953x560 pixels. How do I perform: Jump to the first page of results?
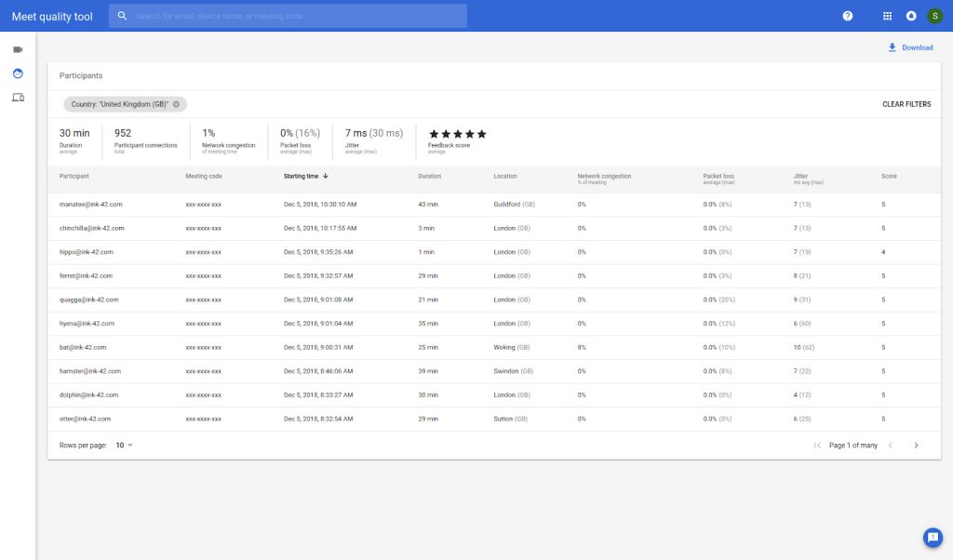tap(817, 446)
